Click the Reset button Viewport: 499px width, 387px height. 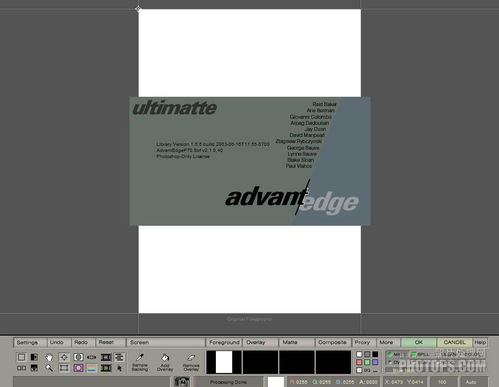(110, 342)
